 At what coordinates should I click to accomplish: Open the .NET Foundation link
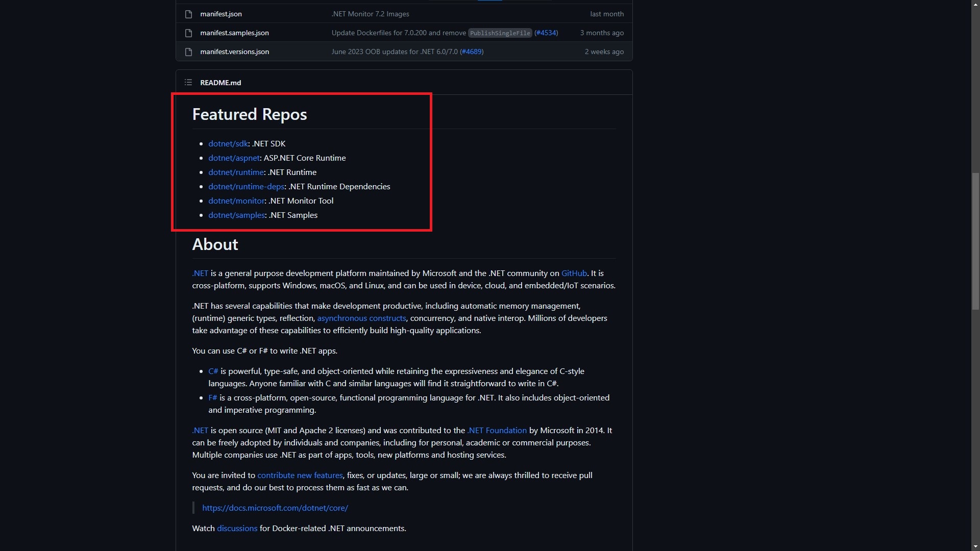[x=497, y=430]
